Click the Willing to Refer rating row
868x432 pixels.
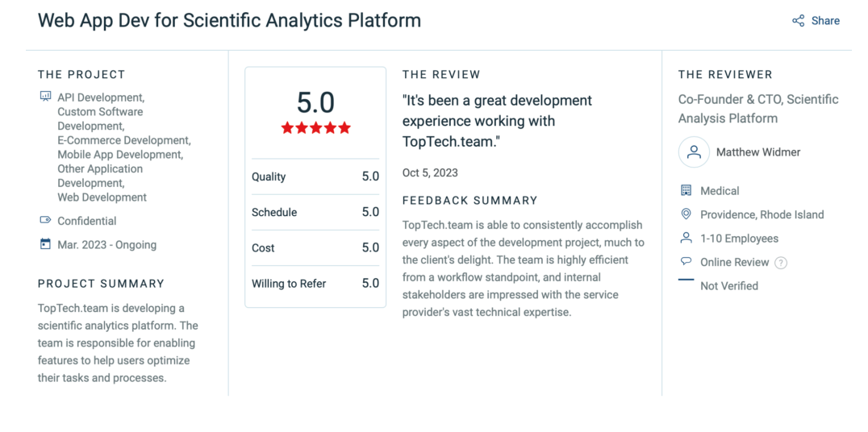[315, 283]
